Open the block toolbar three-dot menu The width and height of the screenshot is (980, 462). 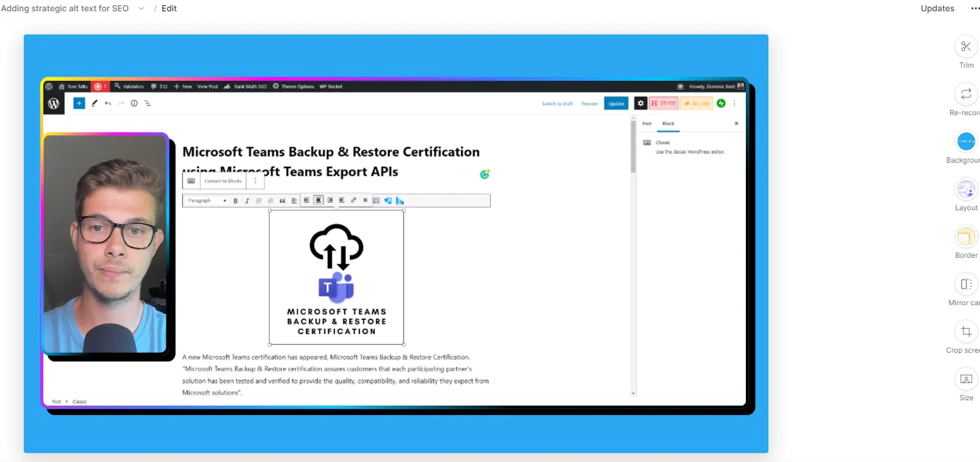256,181
